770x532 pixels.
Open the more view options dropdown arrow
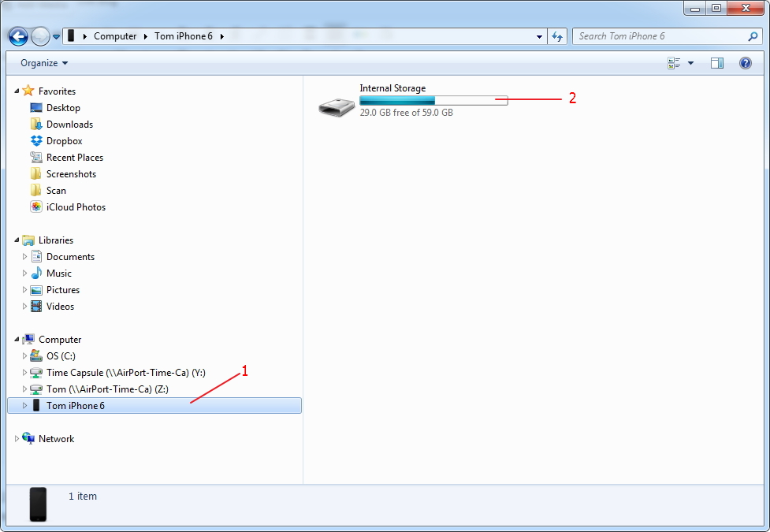coord(690,63)
